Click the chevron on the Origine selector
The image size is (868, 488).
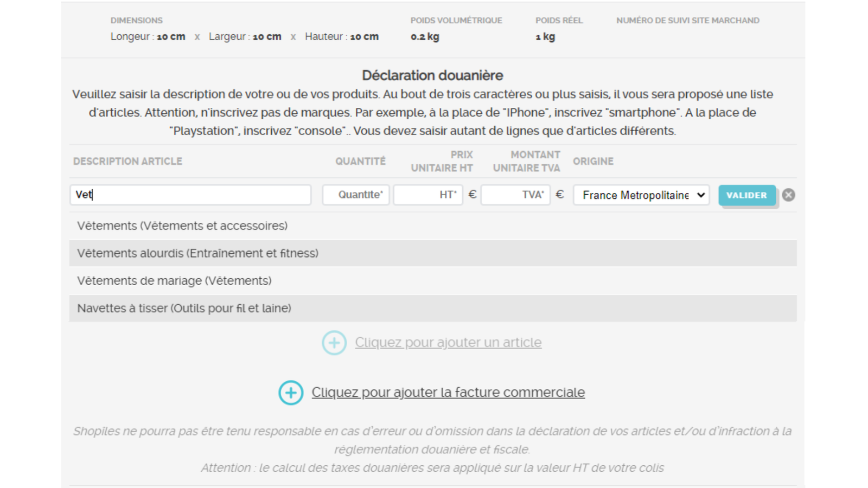point(701,195)
